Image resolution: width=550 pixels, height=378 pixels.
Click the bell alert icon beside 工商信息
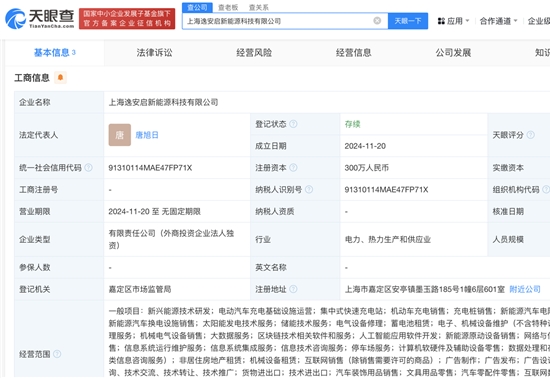(60, 77)
